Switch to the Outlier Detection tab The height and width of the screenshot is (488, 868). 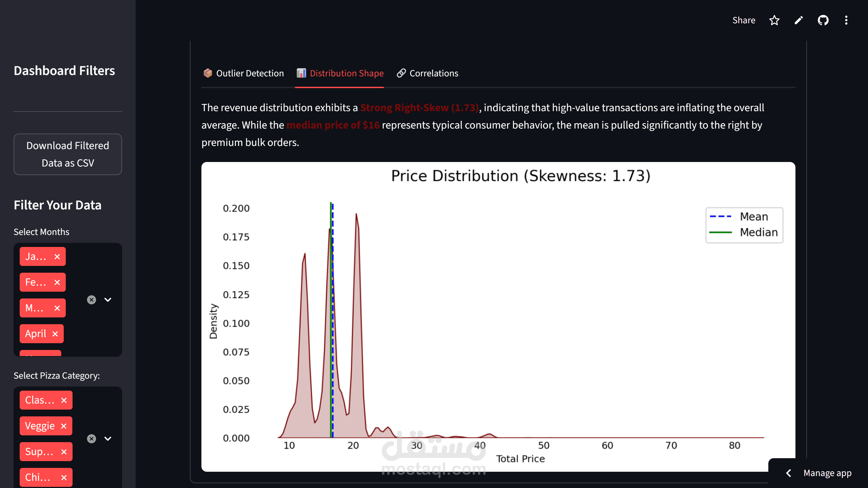pyautogui.click(x=243, y=73)
